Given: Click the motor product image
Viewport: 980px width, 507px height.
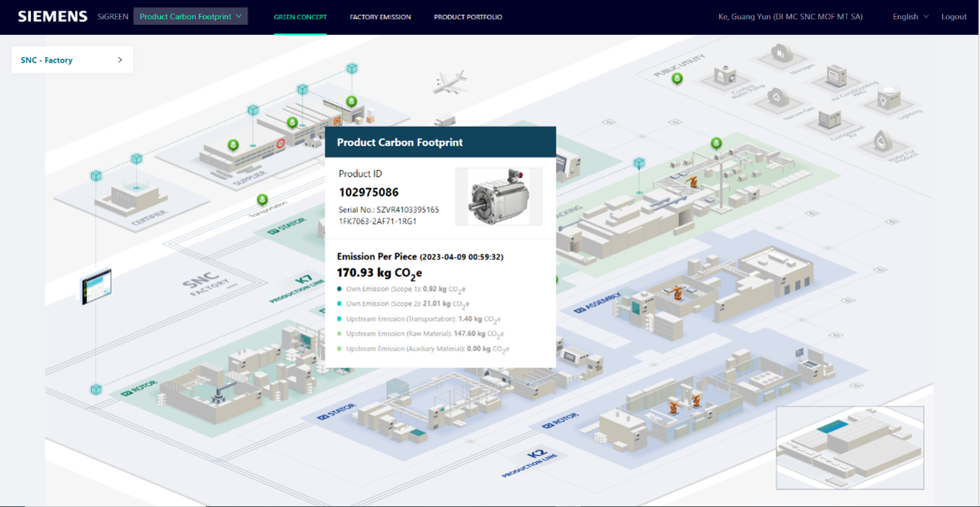Looking at the screenshot, I should coord(499,197).
